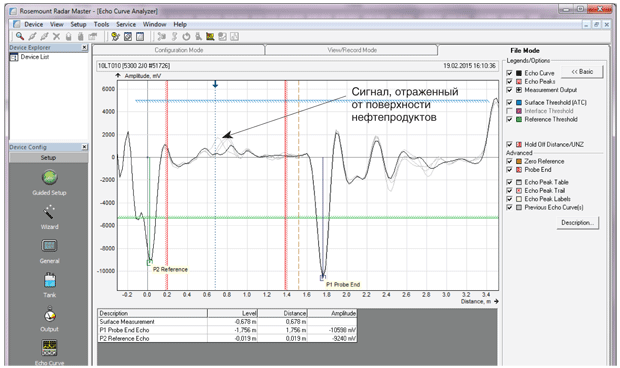Toggle Echo Peak Trail checkbox
620x368 pixels.
pyautogui.click(x=509, y=191)
